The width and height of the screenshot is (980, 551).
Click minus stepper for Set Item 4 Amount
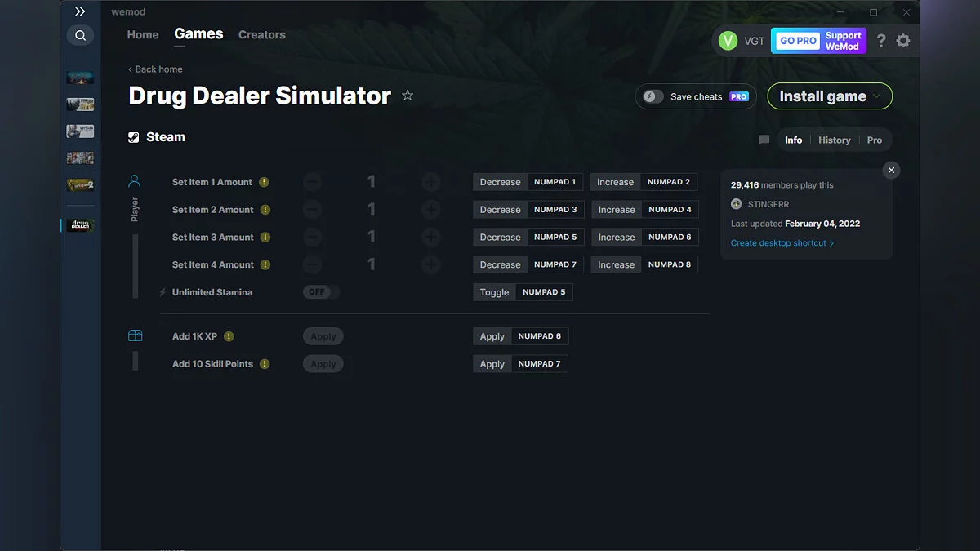312,264
